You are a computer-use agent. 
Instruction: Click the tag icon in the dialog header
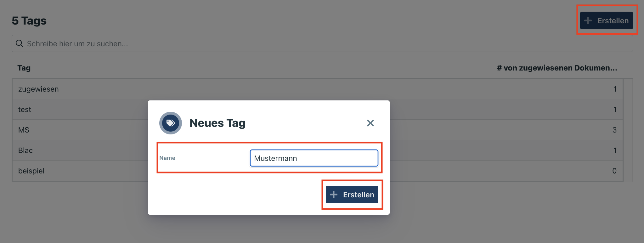(171, 123)
